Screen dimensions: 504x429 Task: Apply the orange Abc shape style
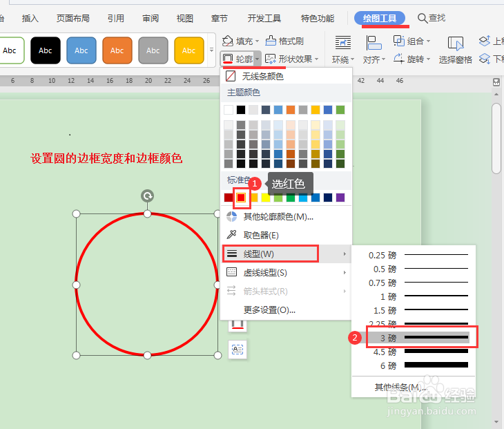click(117, 50)
